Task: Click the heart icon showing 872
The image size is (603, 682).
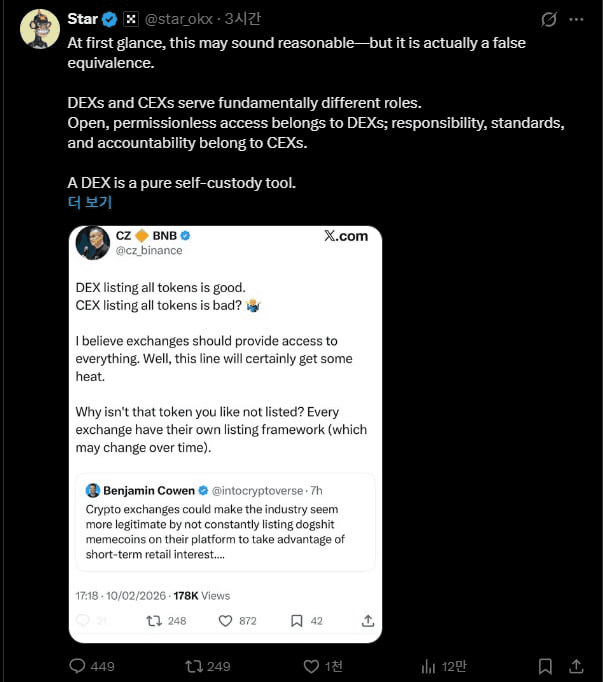Action: coord(225,621)
